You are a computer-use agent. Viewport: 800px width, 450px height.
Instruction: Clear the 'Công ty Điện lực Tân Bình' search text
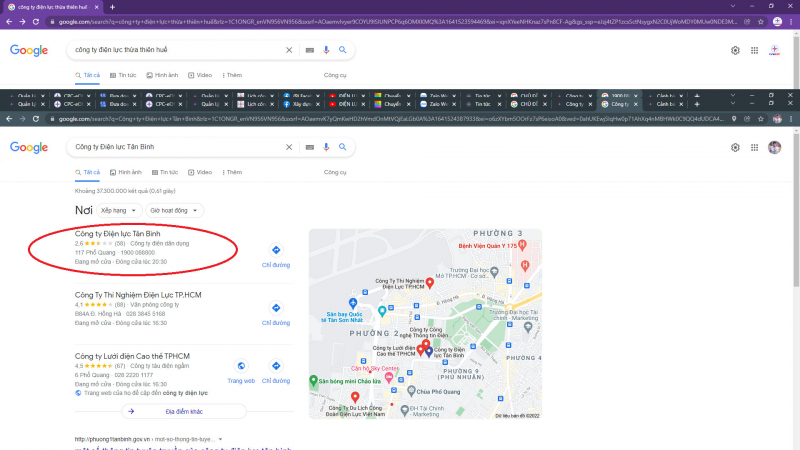pos(289,147)
